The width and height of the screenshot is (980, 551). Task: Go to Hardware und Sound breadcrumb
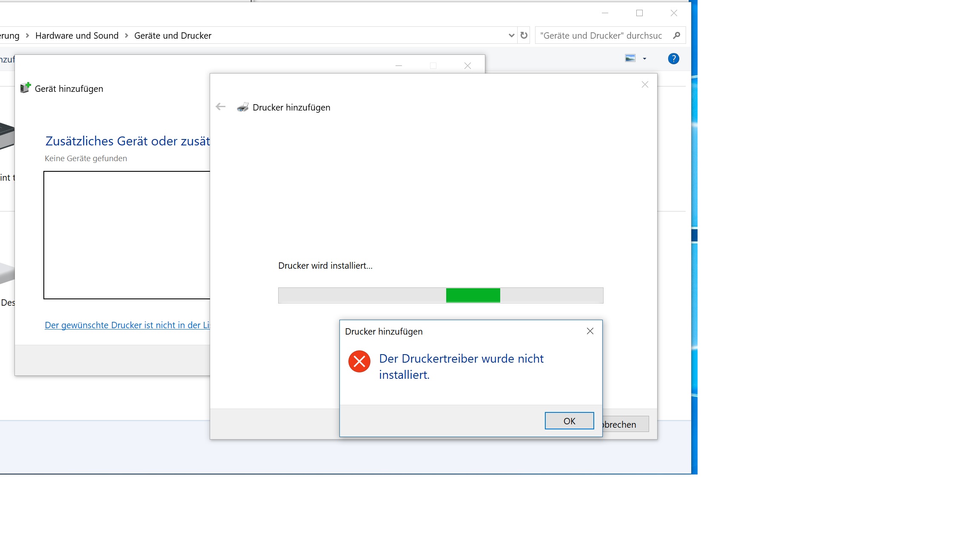77,36
